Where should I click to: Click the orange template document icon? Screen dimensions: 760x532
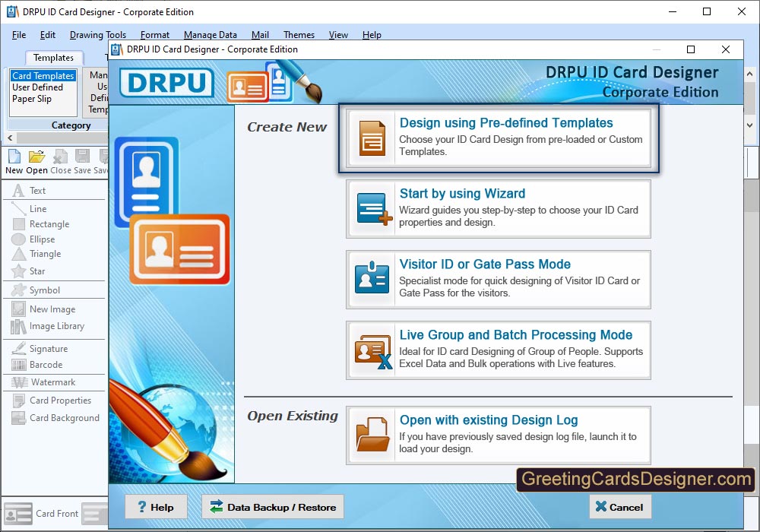tap(372, 138)
